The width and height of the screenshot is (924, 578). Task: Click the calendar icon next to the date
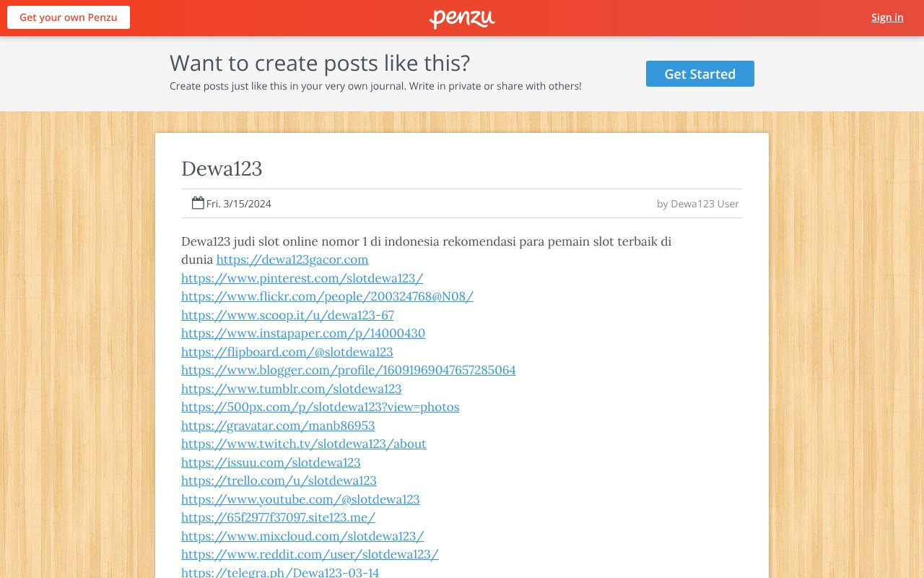point(197,203)
